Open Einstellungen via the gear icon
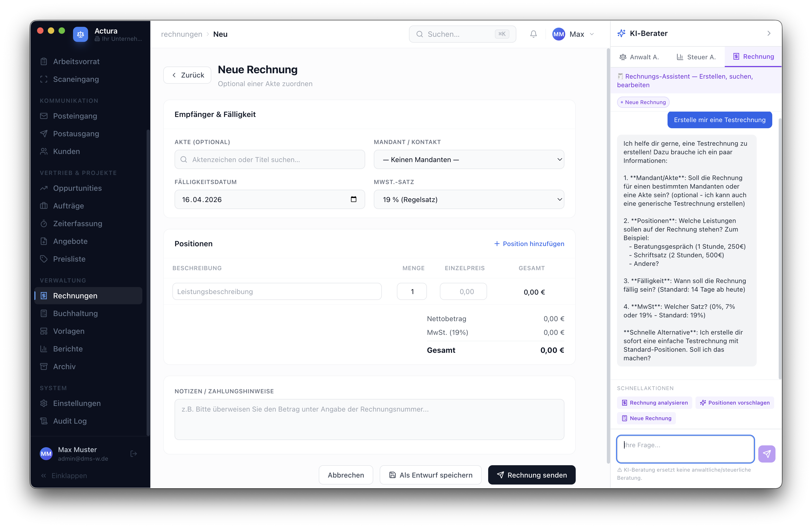 pyautogui.click(x=44, y=403)
